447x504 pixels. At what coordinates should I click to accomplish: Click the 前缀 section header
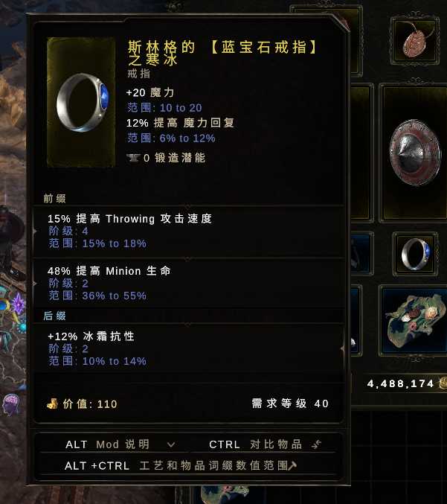(x=54, y=198)
